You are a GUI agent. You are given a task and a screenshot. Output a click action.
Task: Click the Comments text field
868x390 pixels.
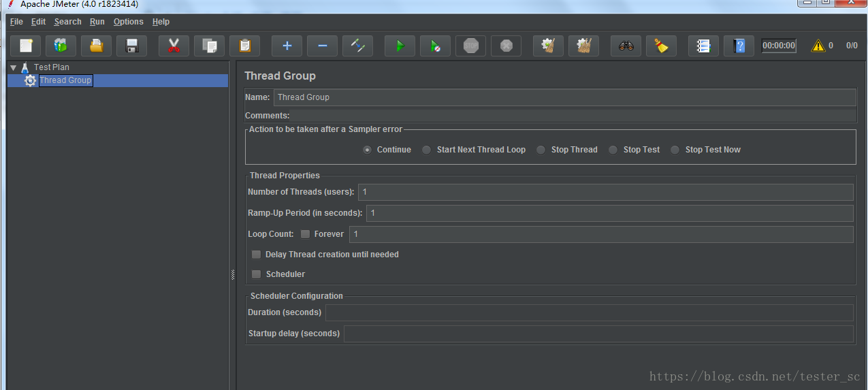(x=573, y=116)
